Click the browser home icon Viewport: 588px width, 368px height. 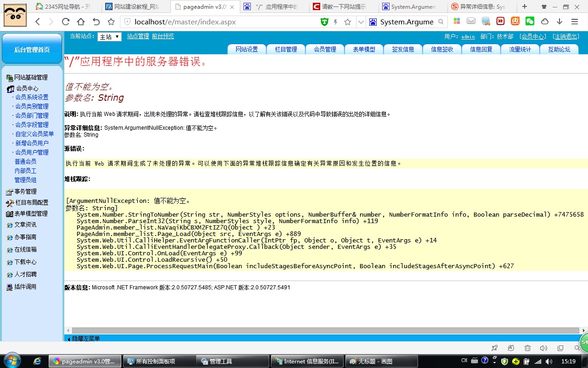point(81,22)
